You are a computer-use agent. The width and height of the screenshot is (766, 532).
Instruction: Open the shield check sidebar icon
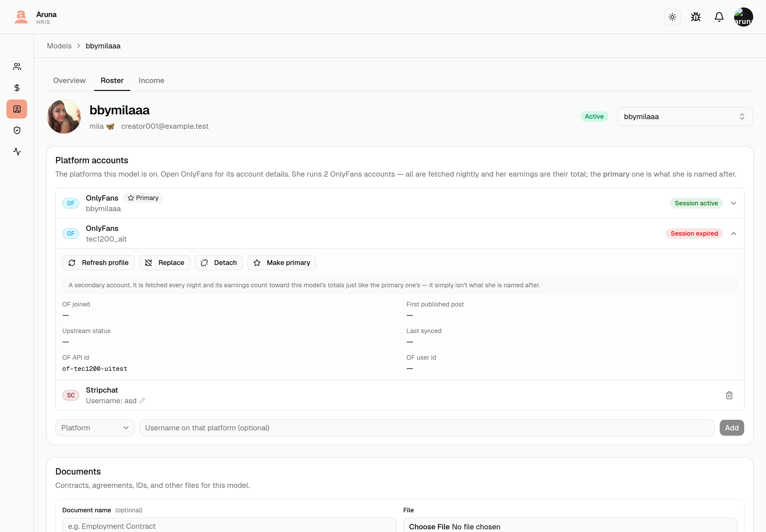17,130
